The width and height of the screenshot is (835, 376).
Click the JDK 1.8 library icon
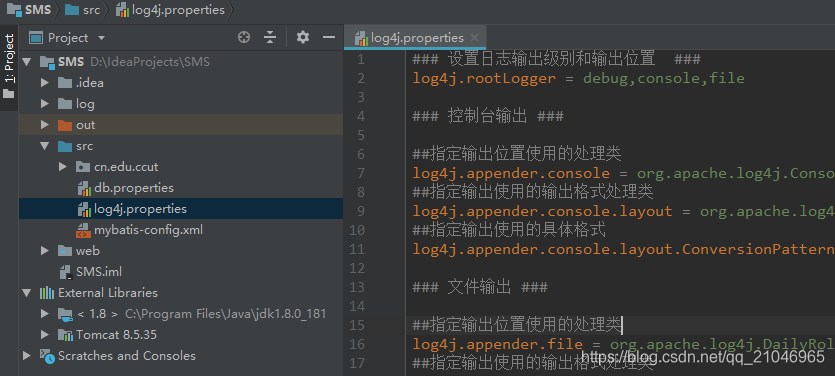(65, 314)
